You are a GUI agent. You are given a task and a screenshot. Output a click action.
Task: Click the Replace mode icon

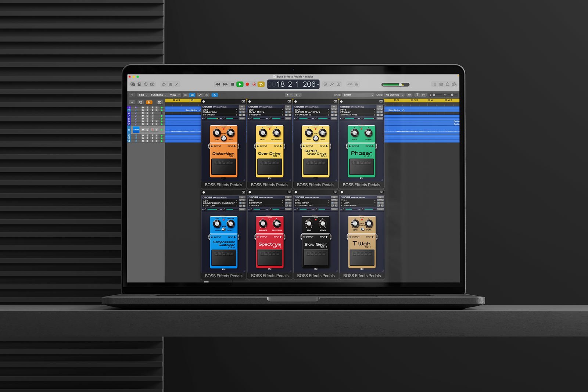(325, 84)
